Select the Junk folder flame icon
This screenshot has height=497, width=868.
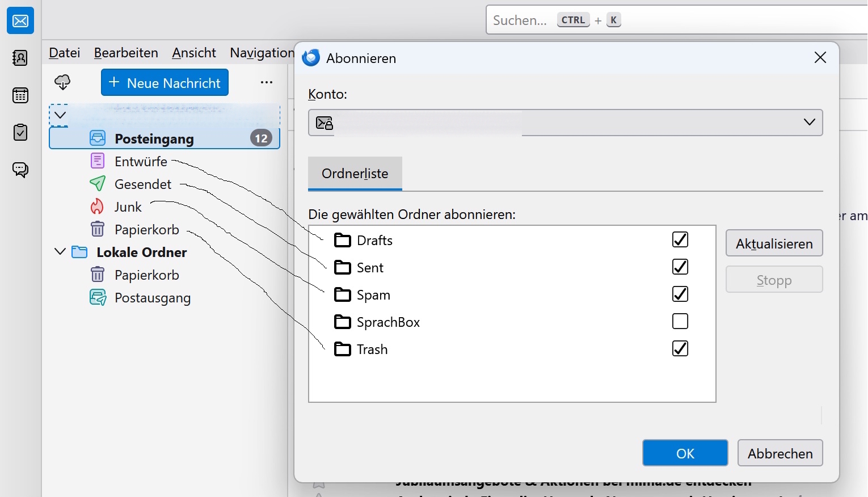click(98, 207)
